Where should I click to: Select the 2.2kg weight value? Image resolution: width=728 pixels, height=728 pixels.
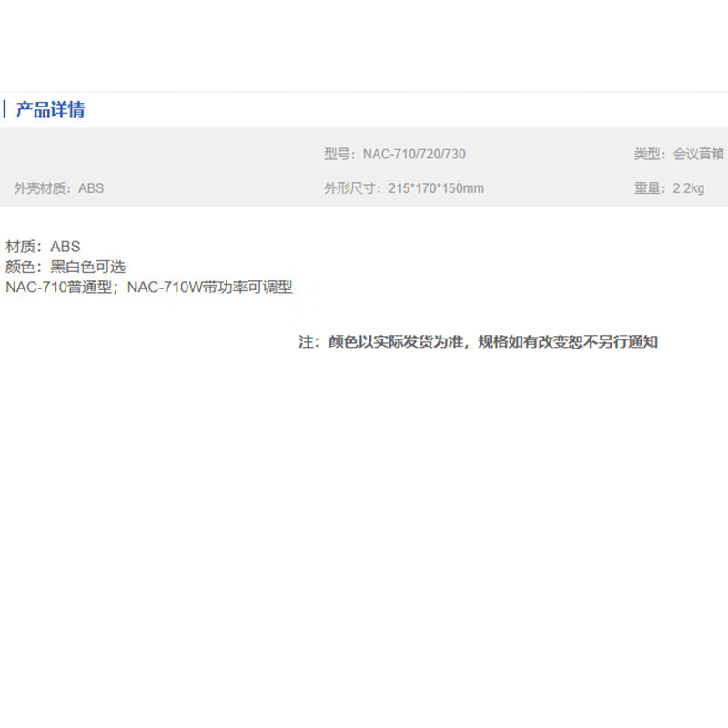click(689, 188)
